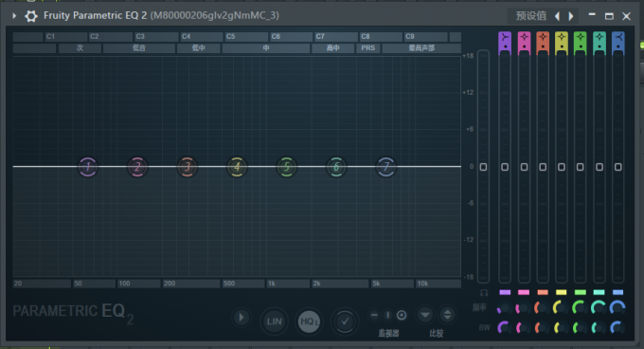Select band 5 node on EQ graph
644x349 pixels.
287,167
